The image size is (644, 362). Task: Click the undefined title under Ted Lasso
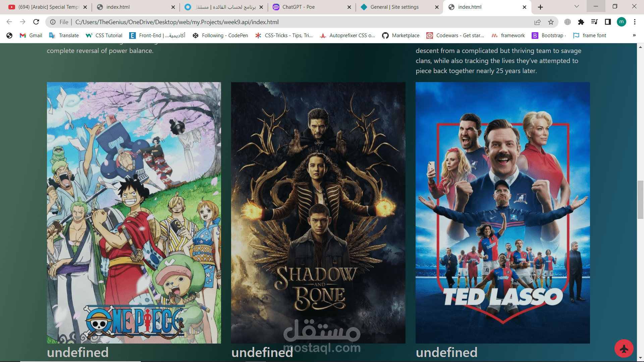pos(446,353)
